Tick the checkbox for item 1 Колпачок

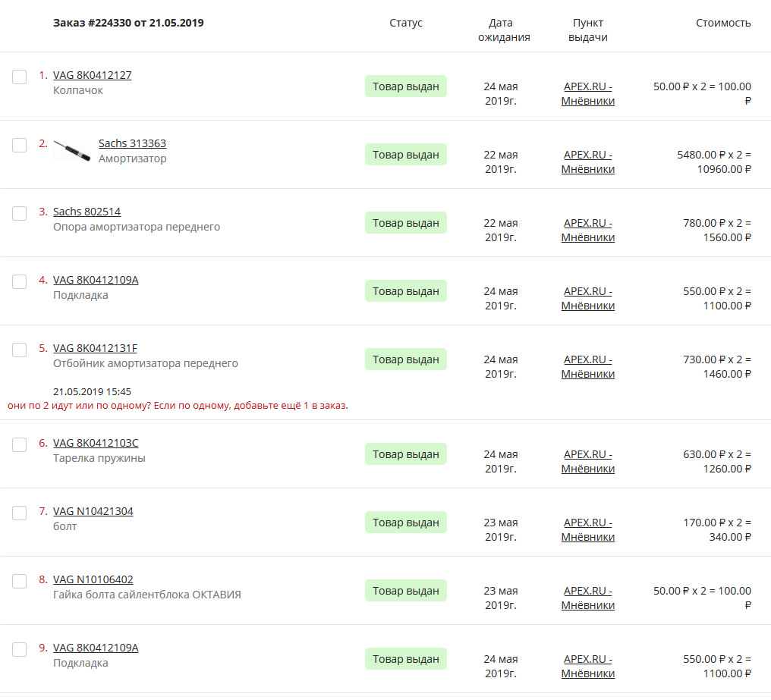20,77
